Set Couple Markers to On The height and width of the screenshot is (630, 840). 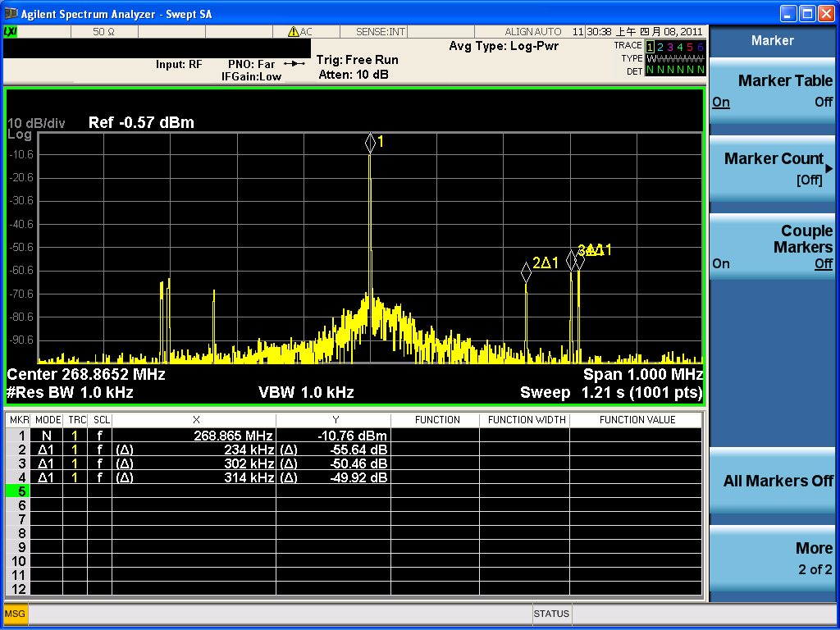coord(721,264)
